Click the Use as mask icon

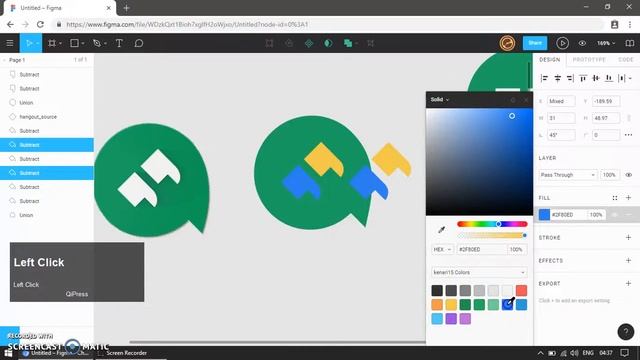click(x=328, y=43)
